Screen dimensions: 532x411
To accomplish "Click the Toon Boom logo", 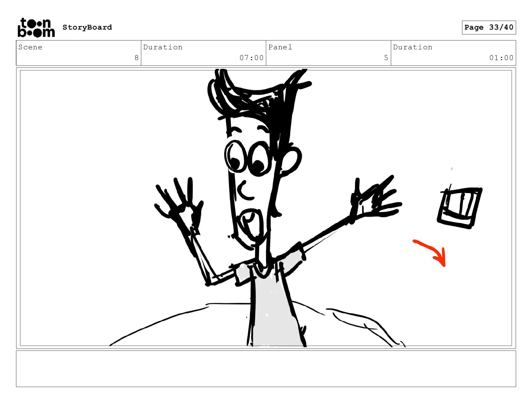I will 36,28.
